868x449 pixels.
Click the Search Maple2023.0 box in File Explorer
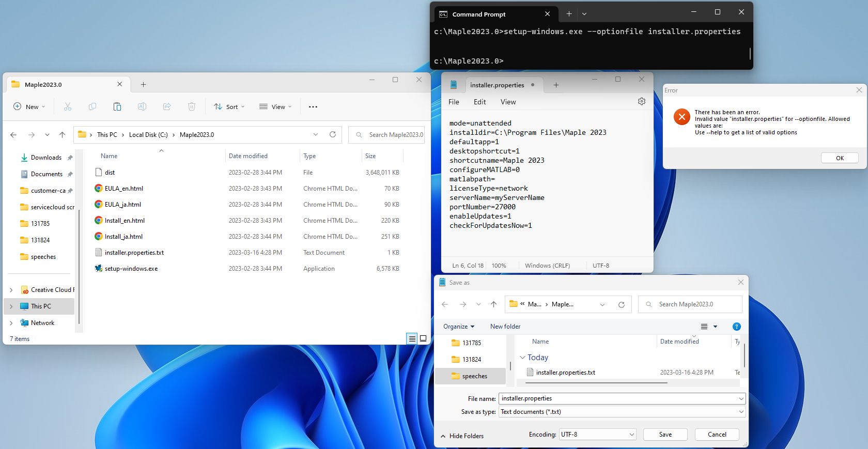[386, 135]
